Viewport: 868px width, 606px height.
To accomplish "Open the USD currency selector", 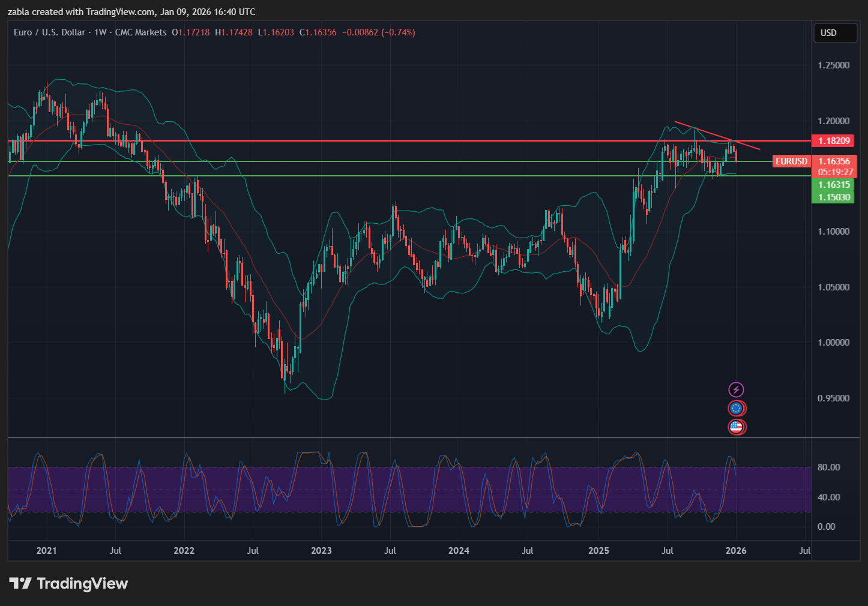I will (834, 33).
